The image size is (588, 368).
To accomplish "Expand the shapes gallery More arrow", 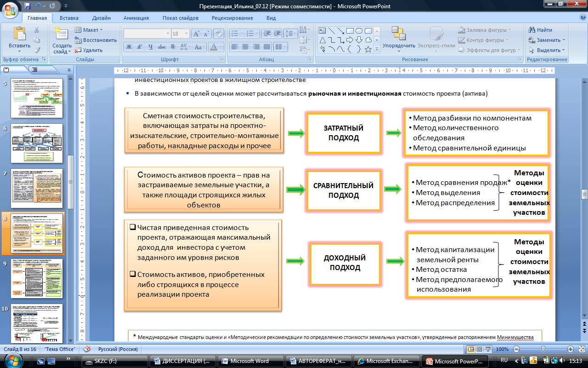I will pos(377,49).
